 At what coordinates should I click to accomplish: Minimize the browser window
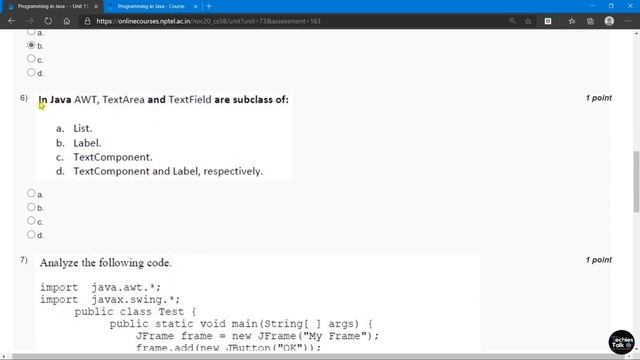pyautogui.click(x=592, y=6)
